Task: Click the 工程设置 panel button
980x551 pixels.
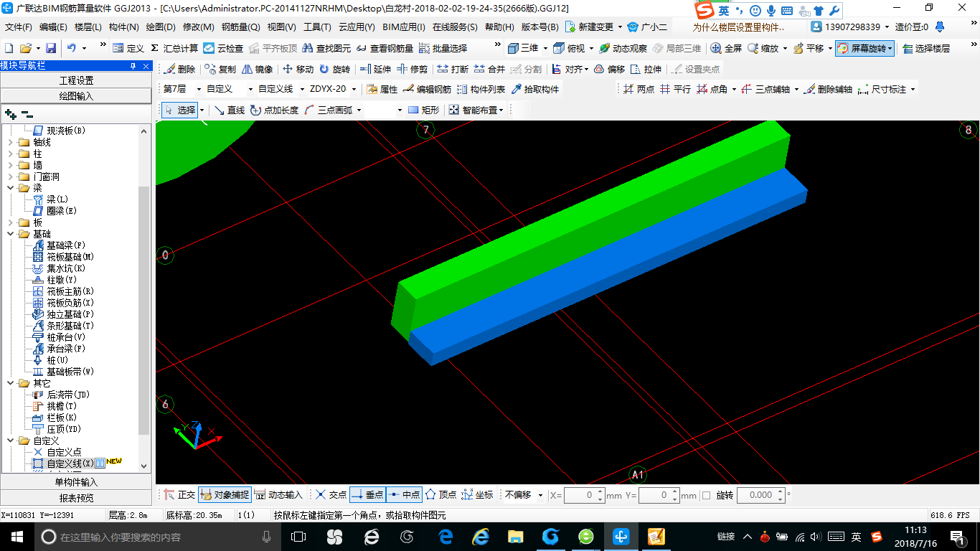Action: point(76,80)
